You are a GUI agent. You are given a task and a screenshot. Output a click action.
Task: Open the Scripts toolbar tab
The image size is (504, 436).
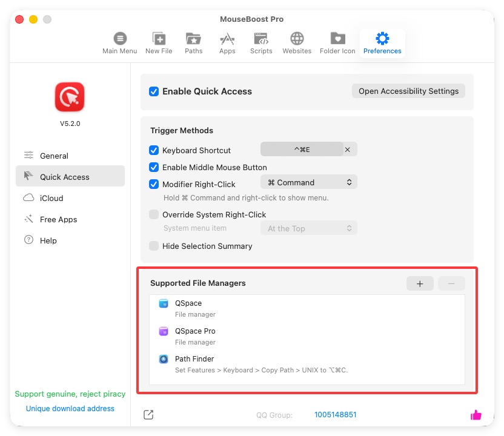click(261, 44)
